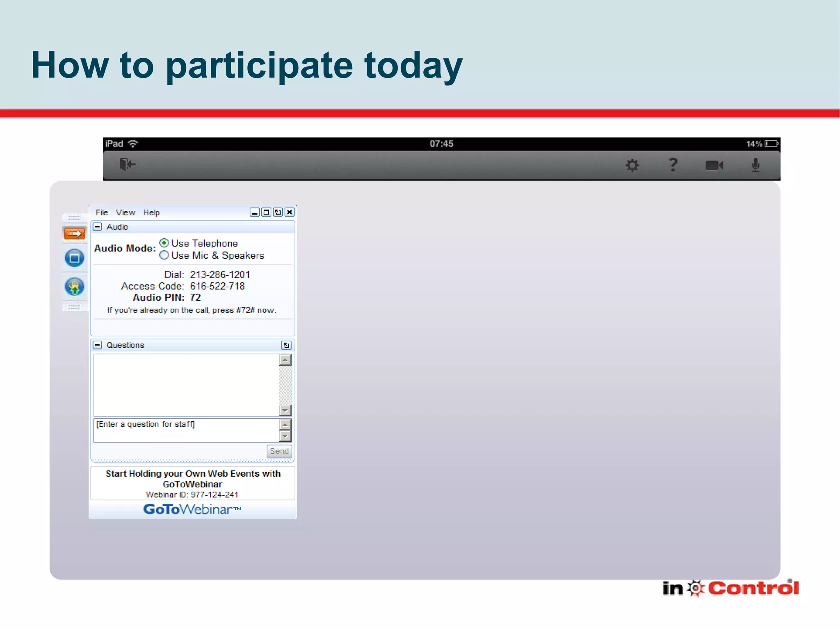
Task: Tap the question mark help icon
Action: click(673, 165)
